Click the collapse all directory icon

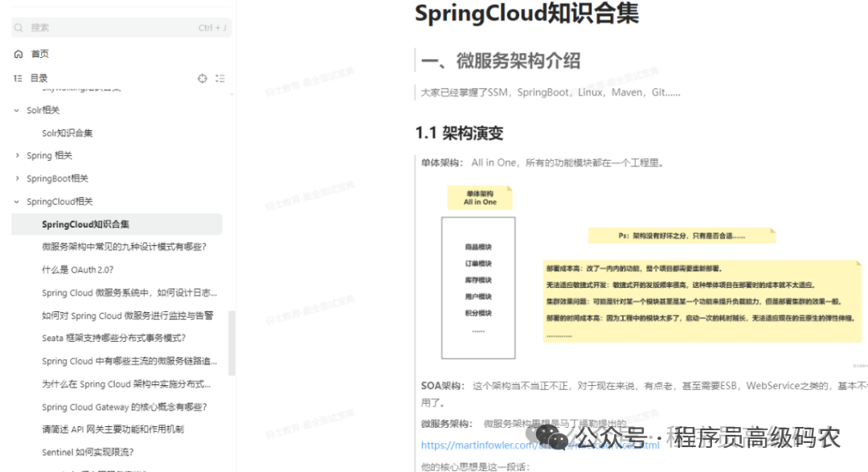click(x=220, y=79)
